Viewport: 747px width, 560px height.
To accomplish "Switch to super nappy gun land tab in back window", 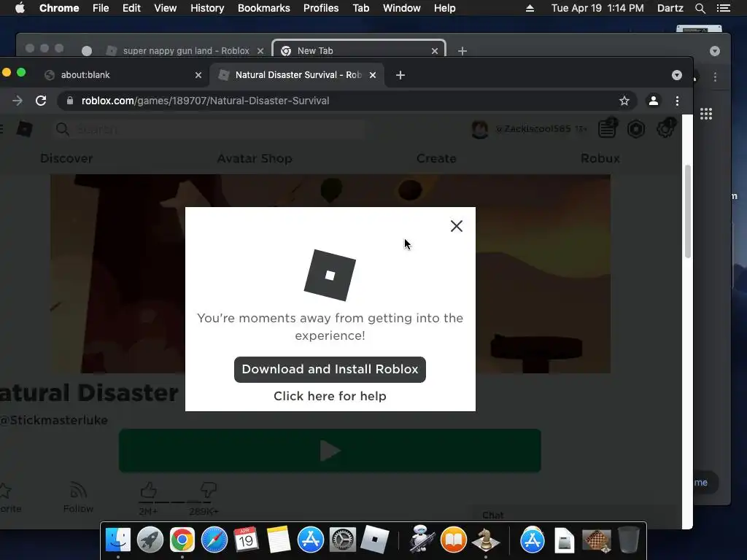I will (x=186, y=50).
